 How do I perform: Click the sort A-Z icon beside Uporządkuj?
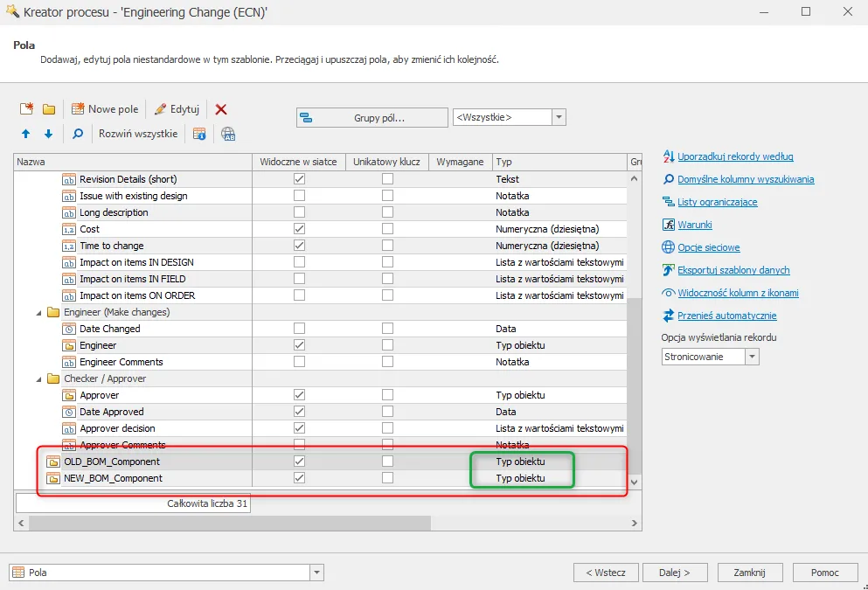tap(668, 156)
